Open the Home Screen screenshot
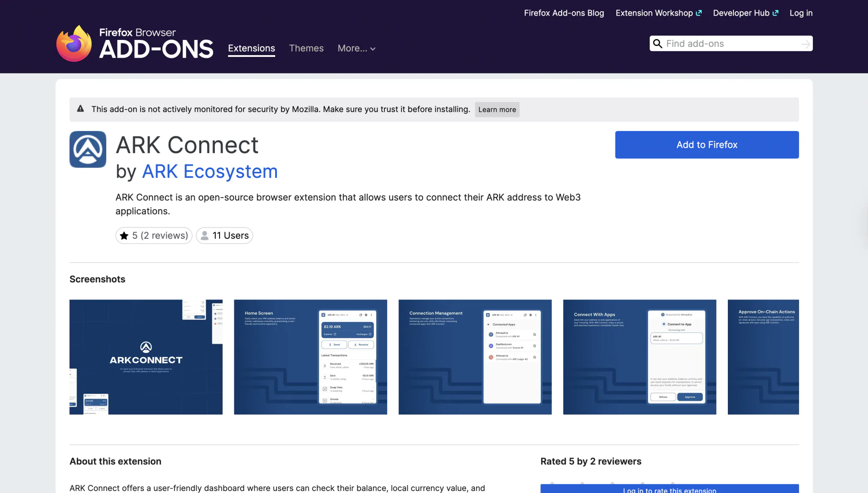Image resolution: width=868 pixels, height=493 pixels. tap(310, 357)
